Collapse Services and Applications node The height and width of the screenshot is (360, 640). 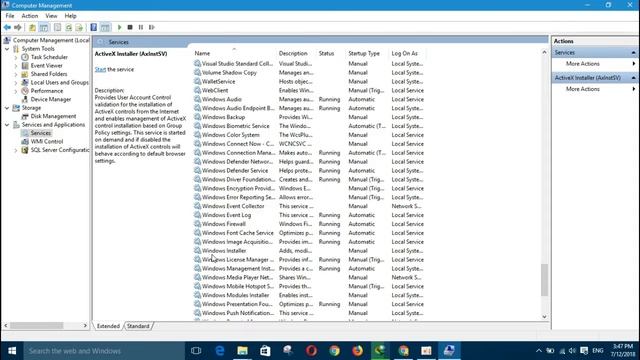tap(7, 125)
